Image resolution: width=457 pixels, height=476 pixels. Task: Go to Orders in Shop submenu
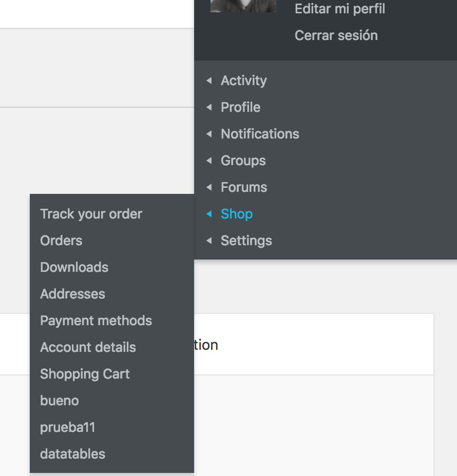(x=61, y=241)
